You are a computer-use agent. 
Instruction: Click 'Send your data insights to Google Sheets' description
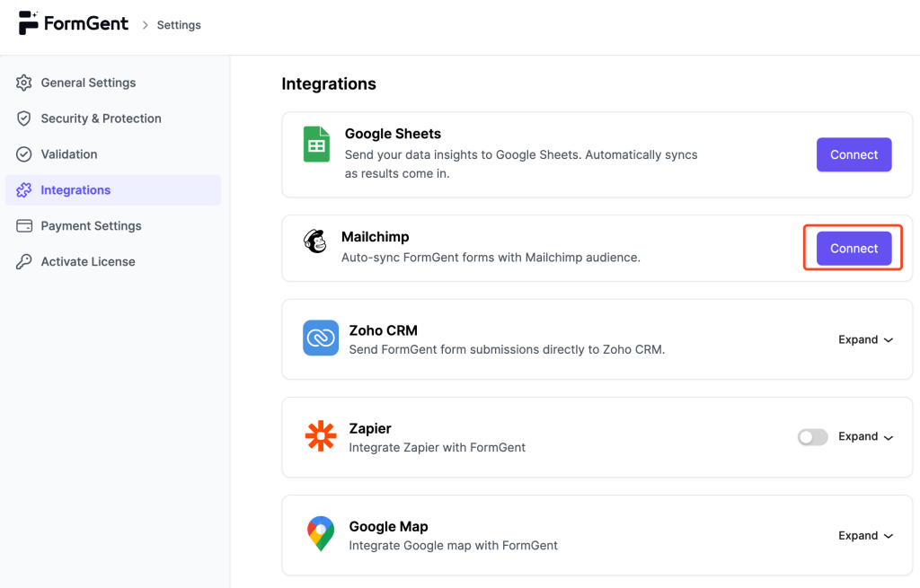pos(521,164)
